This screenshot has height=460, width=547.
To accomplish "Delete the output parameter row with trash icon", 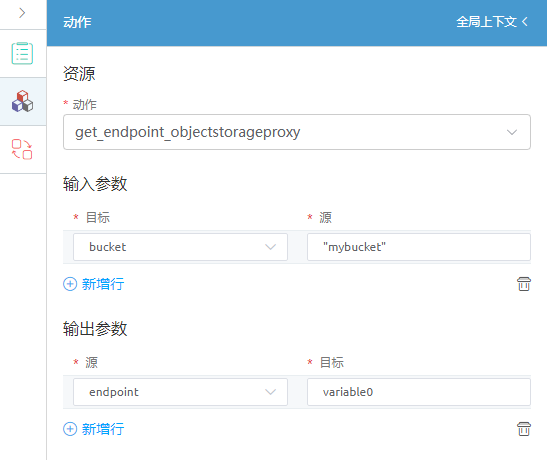I will [524, 429].
